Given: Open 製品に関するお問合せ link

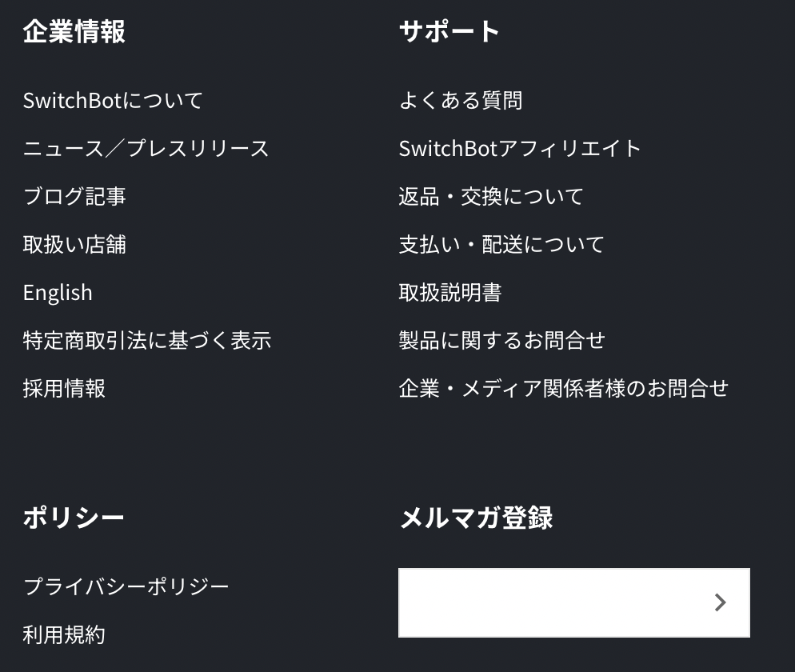Looking at the screenshot, I should pyautogui.click(x=502, y=340).
